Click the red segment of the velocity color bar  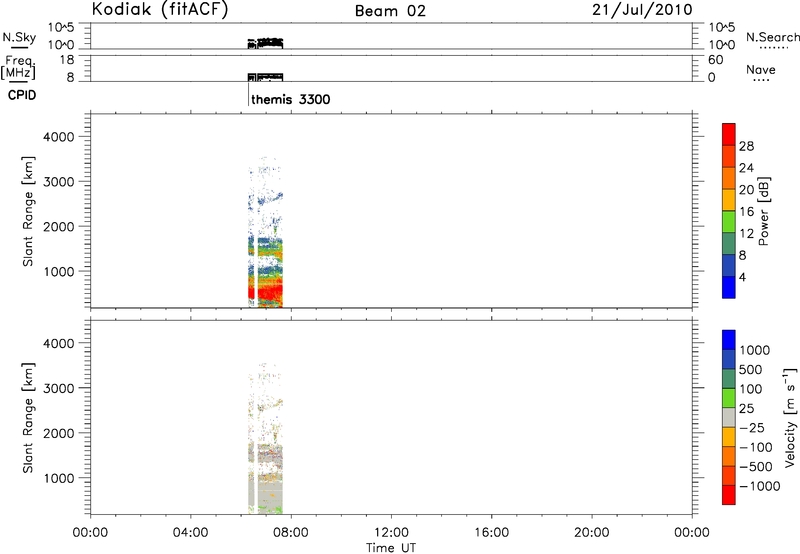pyautogui.click(x=729, y=495)
